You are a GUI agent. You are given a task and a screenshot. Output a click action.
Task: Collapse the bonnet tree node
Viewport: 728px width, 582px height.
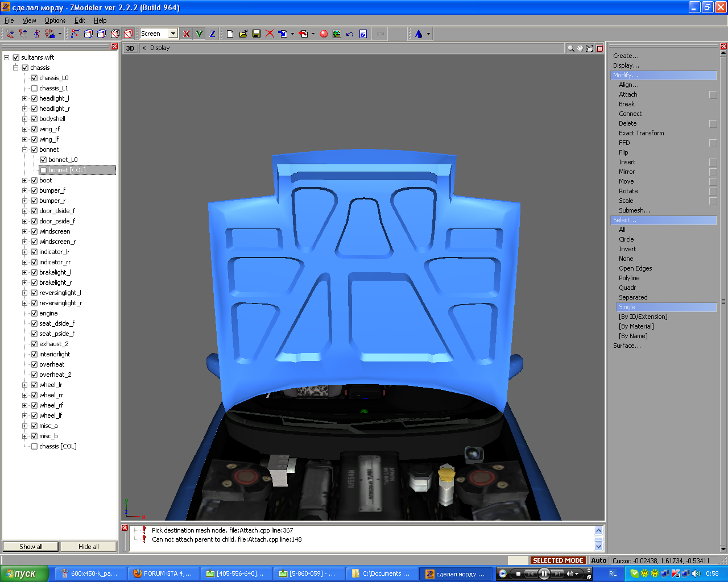point(25,149)
